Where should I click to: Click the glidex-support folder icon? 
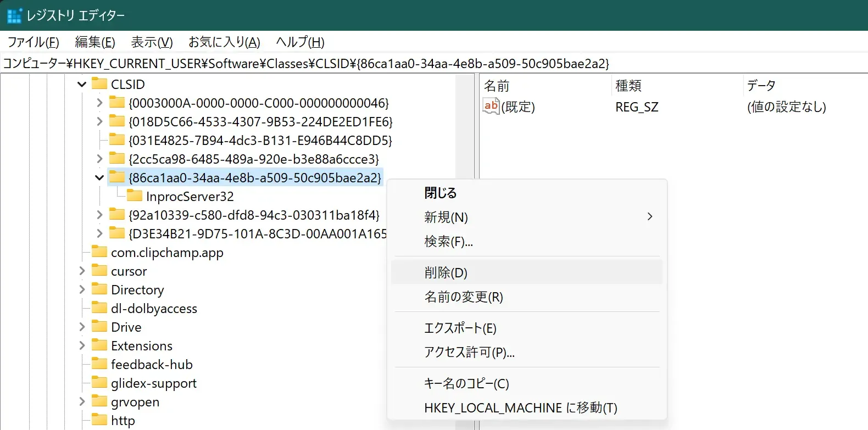(x=99, y=382)
